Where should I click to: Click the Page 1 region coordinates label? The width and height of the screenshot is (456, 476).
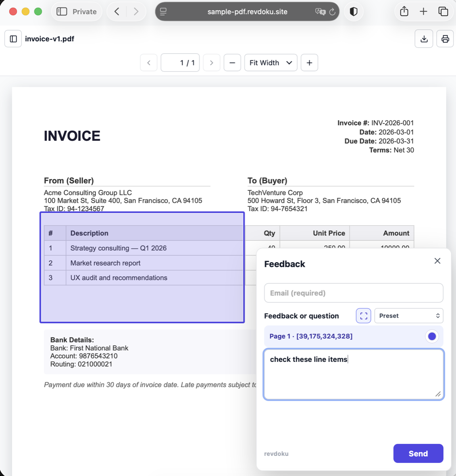coord(311,336)
